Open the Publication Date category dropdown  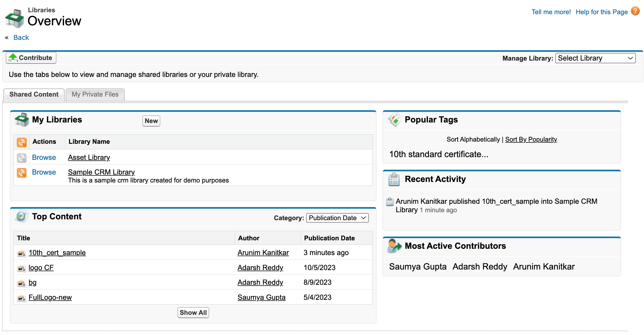[337, 218]
